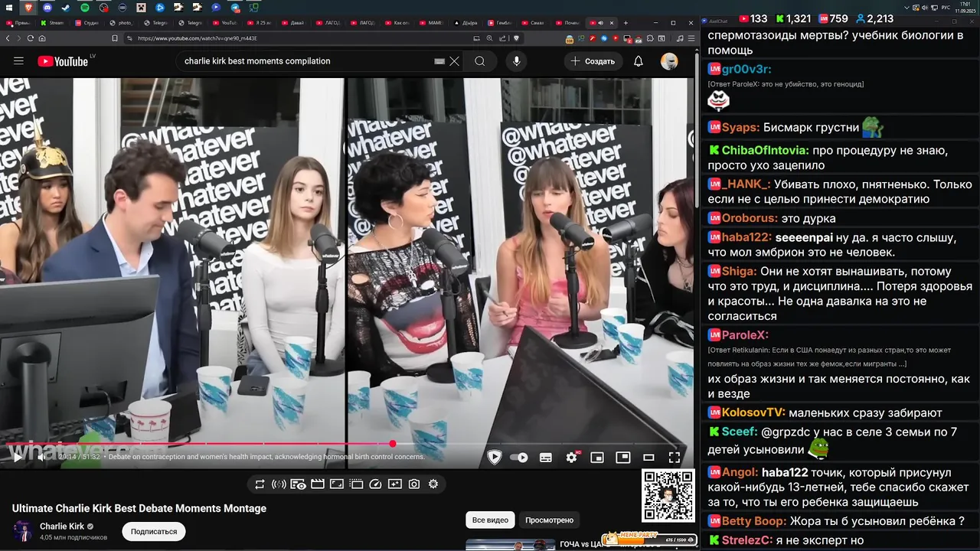Play the paused video

17,458
